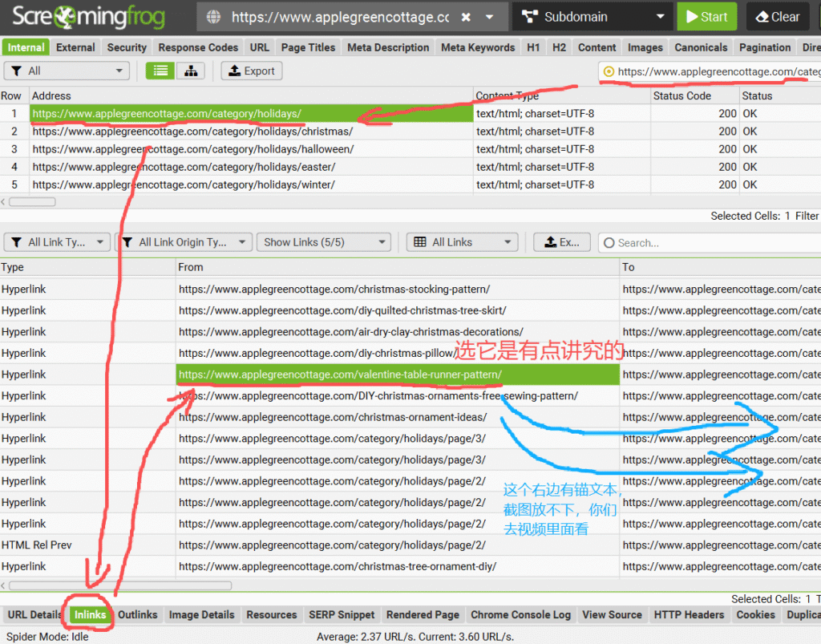
Task: Select the valentine-table-runner-pattern From row
Action: pos(398,375)
